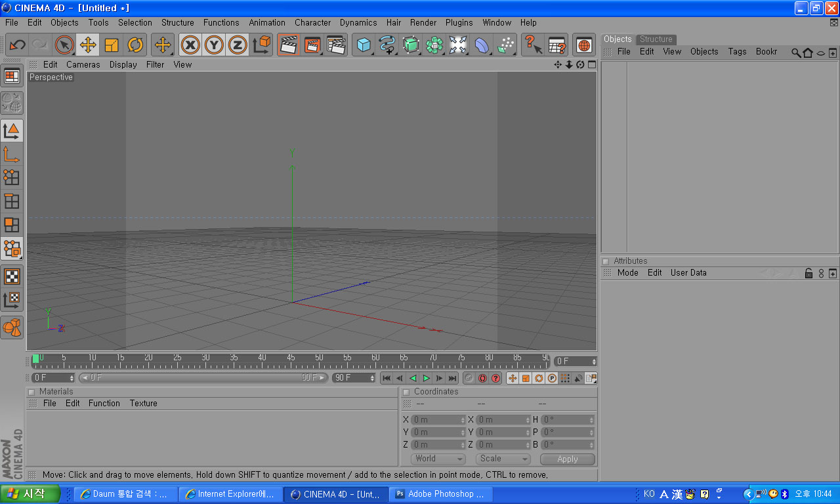This screenshot has width=840, height=504.
Task: Click the Undo arrow icon
Action: (x=18, y=45)
